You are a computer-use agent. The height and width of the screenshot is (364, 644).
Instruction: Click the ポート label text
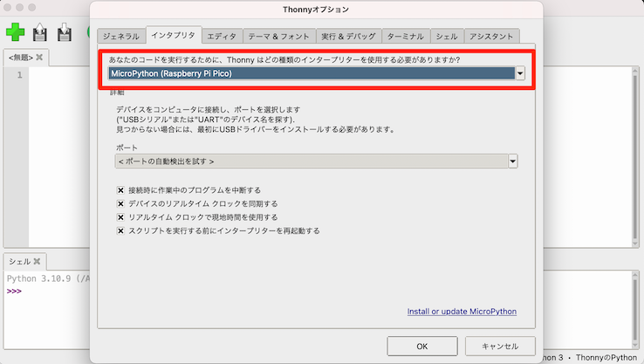click(x=127, y=148)
